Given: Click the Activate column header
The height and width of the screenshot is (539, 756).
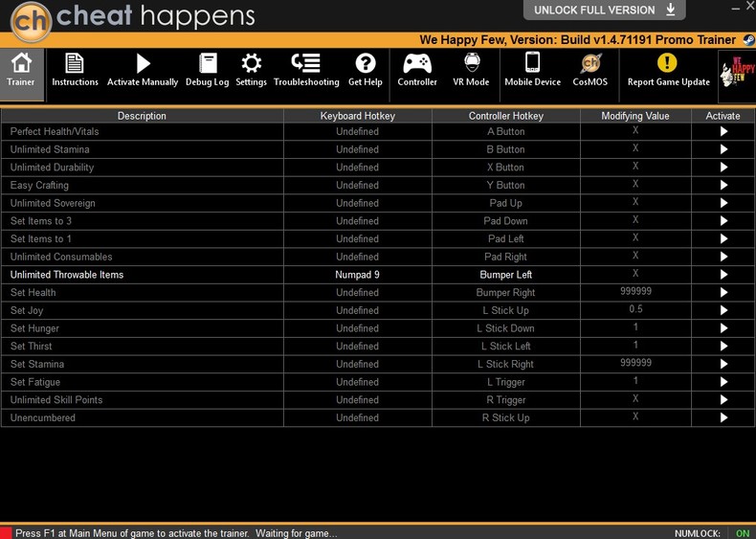Looking at the screenshot, I should pos(723,116).
